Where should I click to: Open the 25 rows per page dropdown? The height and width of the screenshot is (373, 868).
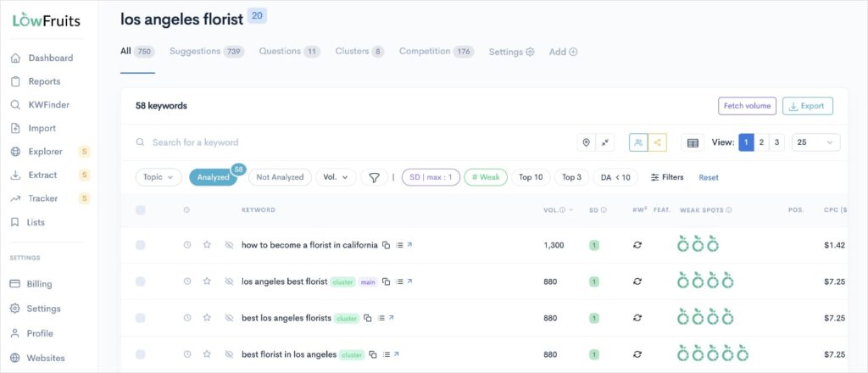coord(815,142)
